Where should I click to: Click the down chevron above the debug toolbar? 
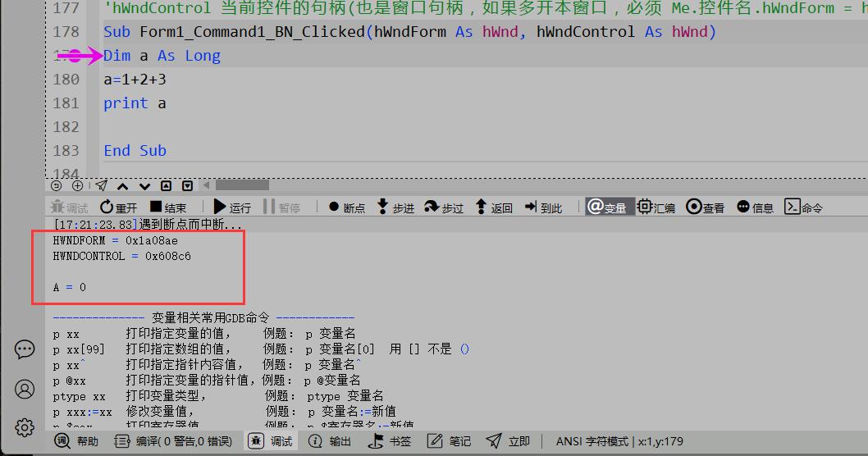(144, 186)
